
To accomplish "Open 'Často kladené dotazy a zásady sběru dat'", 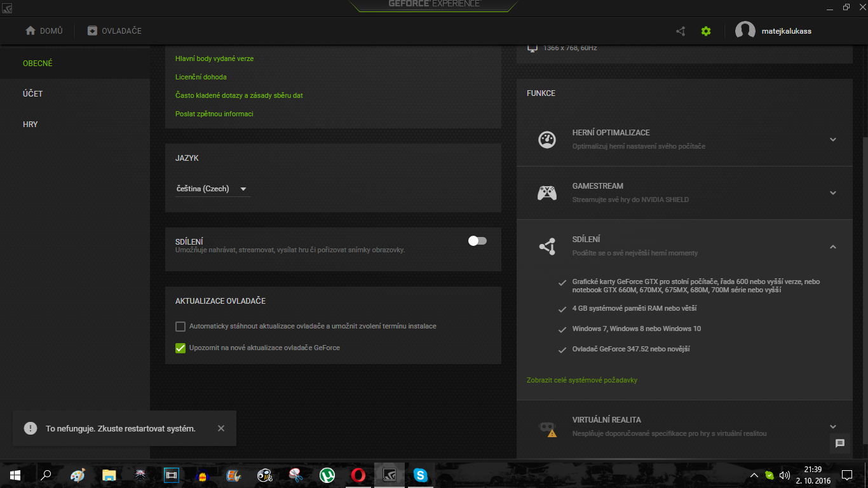I will (239, 95).
